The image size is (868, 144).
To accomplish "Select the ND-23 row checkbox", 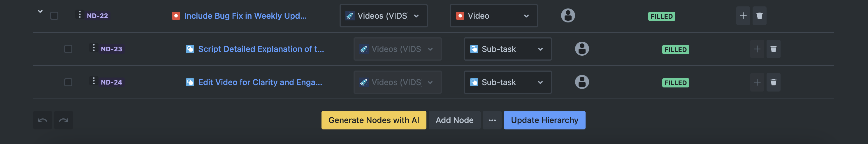I will pos(68,49).
